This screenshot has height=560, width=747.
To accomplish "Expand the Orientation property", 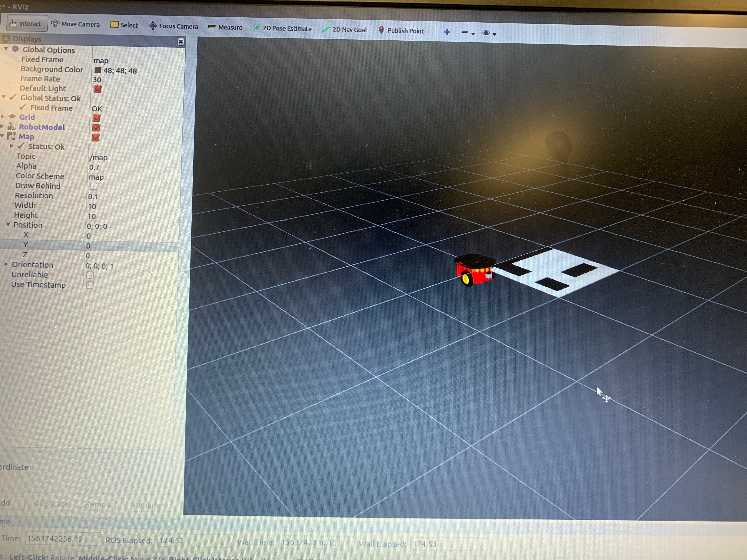I will [x=6, y=264].
